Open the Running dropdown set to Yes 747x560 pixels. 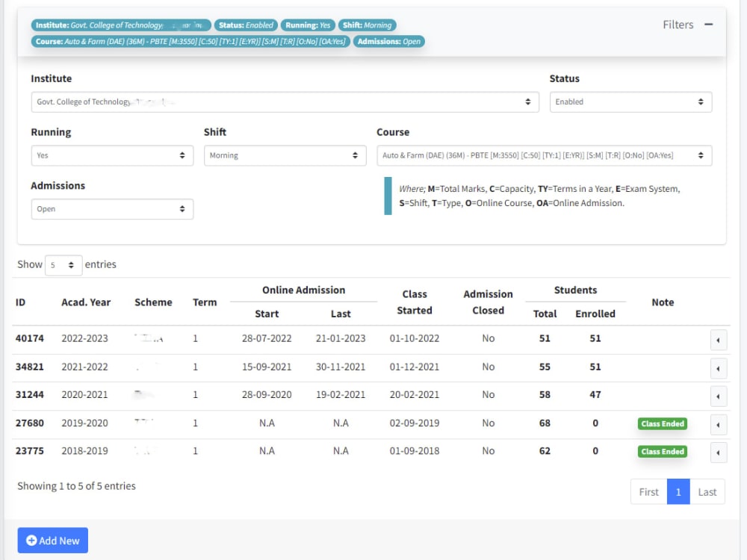coord(112,155)
